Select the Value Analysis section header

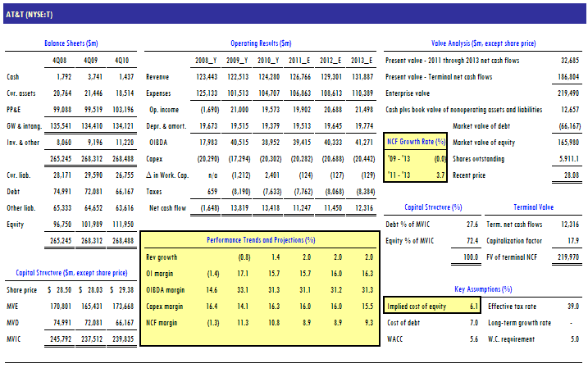pyautogui.click(x=484, y=43)
